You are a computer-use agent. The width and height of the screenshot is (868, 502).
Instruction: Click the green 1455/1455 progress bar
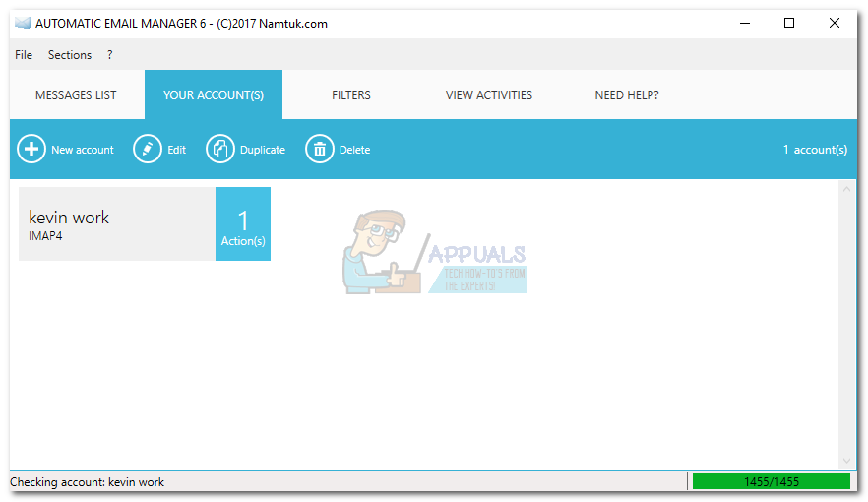pos(772,481)
